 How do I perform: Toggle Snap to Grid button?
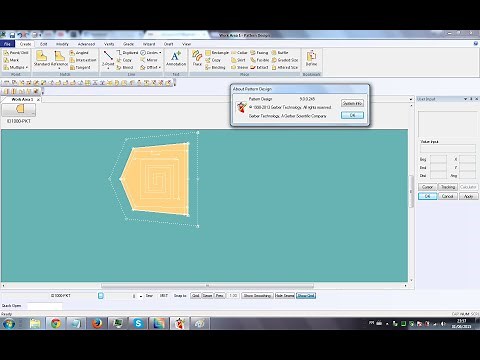pos(195,296)
